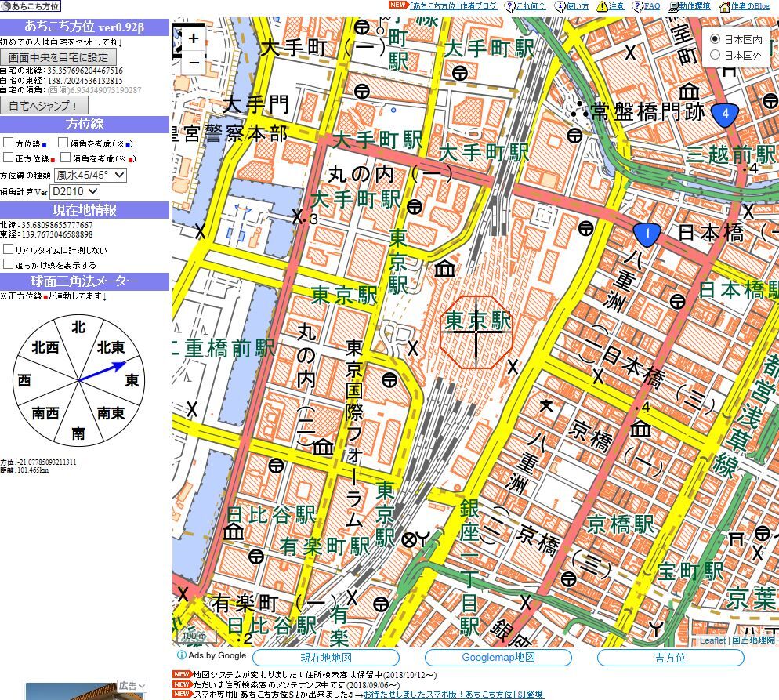779x700 pixels.
Task: Open the 広告 dropdown above the ad
Action: point(132,686)
